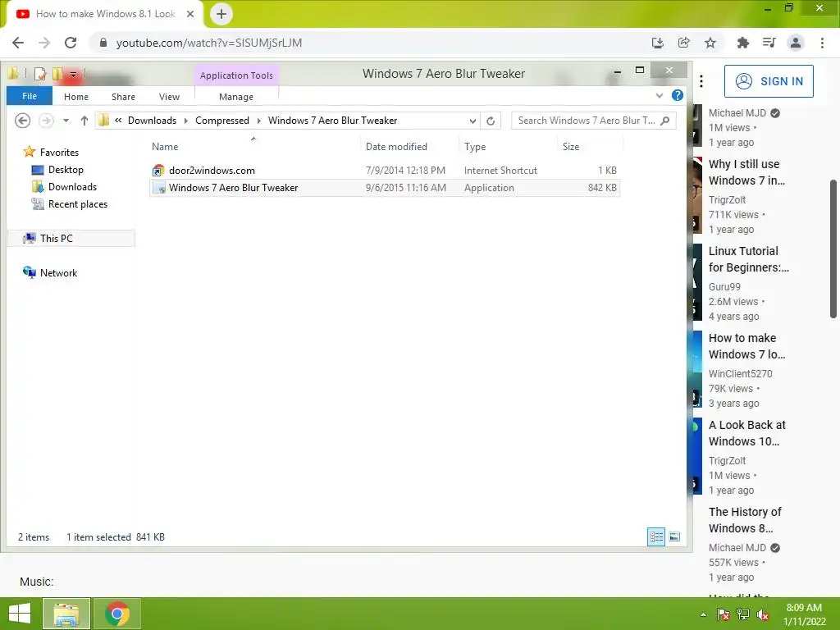The height and width of the screenshot is (630, 840).
Task: Open Chrome from taskbar
Action: (x=116, y=614)
